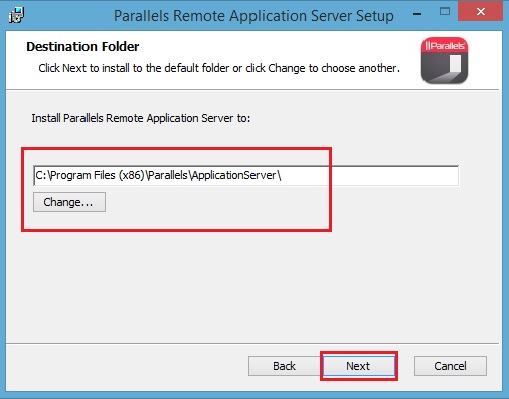Click "Install Parallels Remote Application Server to:" label
509x399 pixels.
tap(141, 118)
